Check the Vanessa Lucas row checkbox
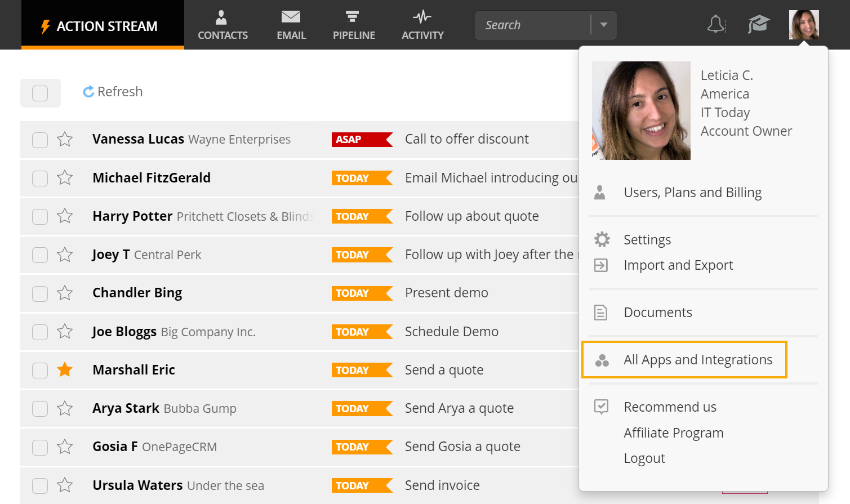 [x=40, y=140]
